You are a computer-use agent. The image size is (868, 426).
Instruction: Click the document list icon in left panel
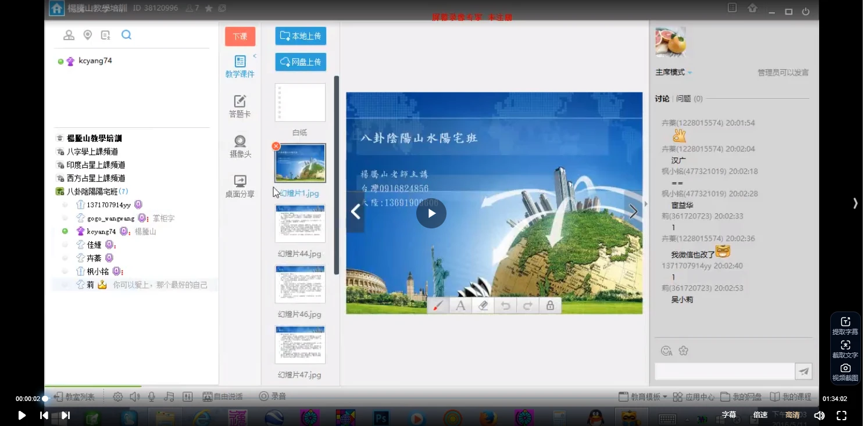coord(105,35)
